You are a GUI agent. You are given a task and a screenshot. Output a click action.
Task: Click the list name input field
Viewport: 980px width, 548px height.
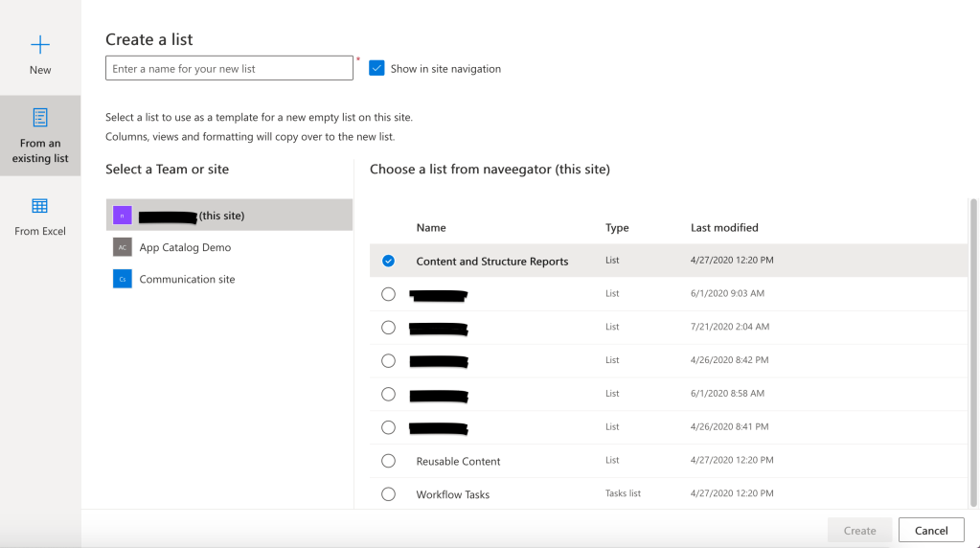(x=229, y=68)
